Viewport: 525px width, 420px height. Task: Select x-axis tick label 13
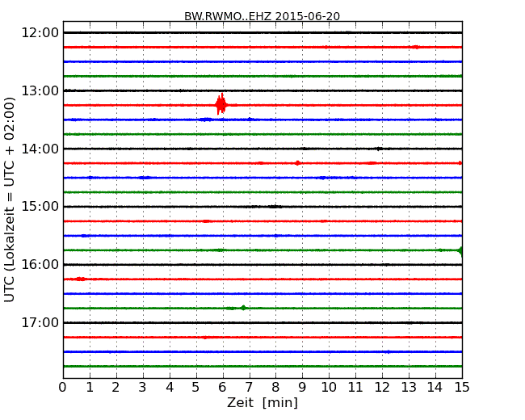409,387
